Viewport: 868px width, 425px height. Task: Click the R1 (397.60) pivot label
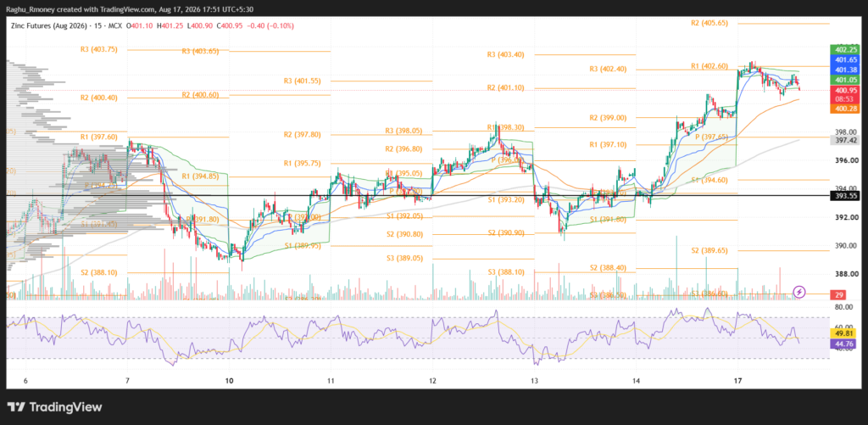(x=98, y=137)
